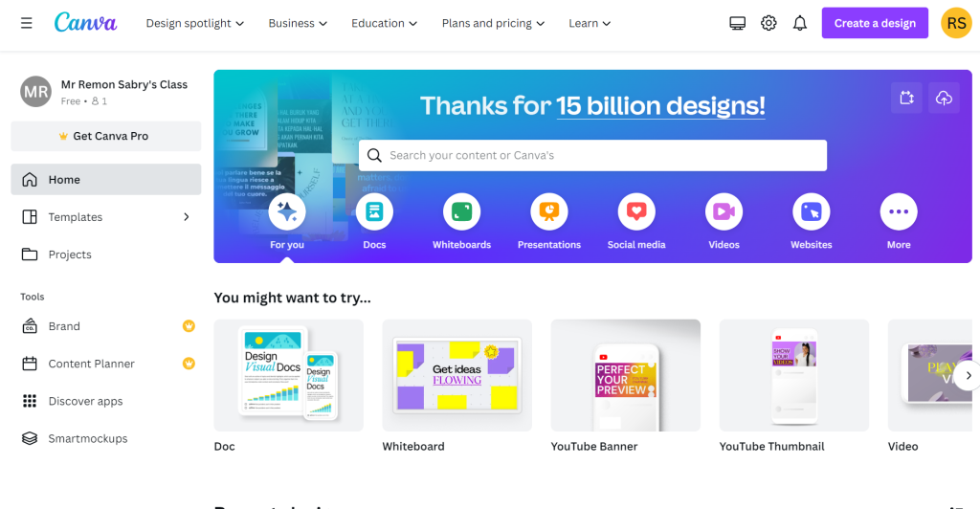Open the Whiteboard template thumbnail
This screenshot has height=509, width=980.
point(457,375)
